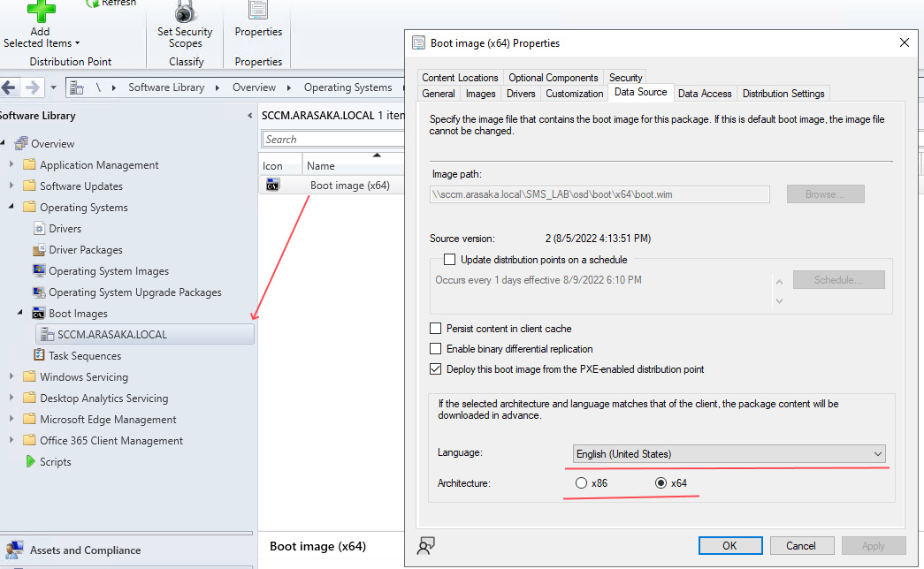Click the Task Sequences icon
Screen dimensions: 924x569
point(39,356)
